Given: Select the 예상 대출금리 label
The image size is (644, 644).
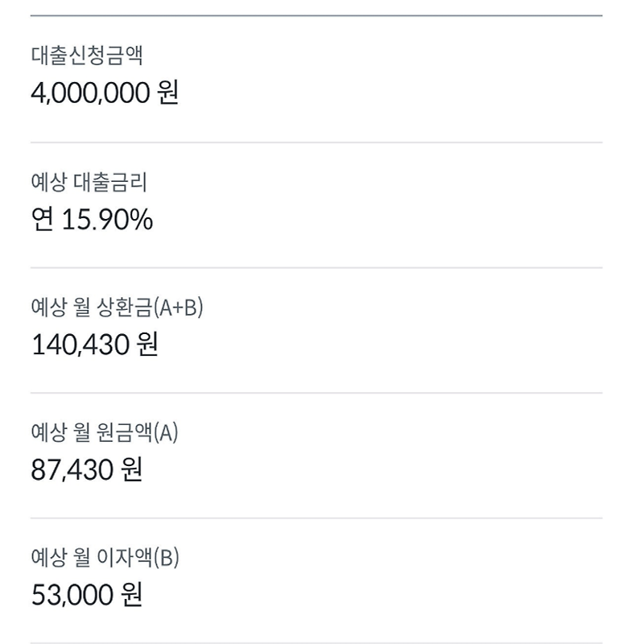Looking at the screenshot, I should [89, 182].
